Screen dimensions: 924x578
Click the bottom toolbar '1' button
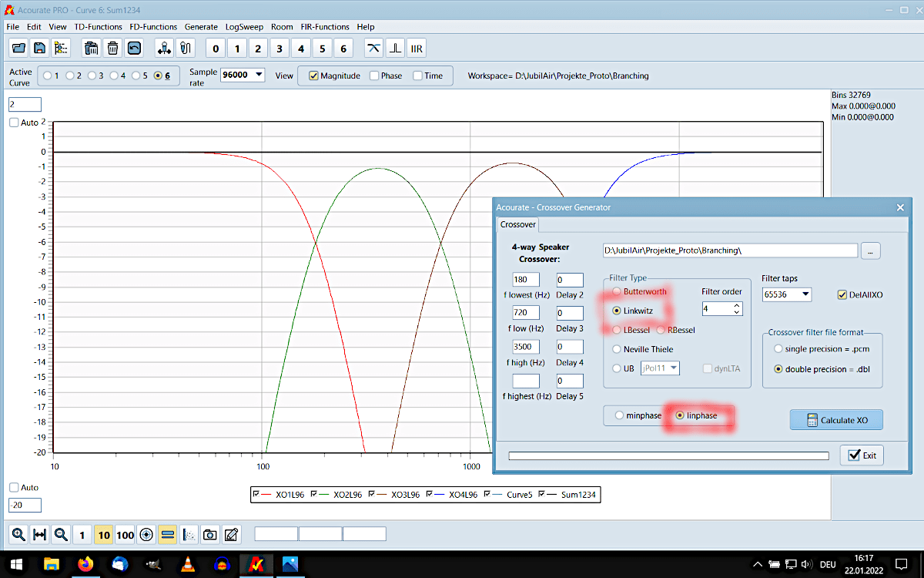pyautogui.click(x=82, y=535)
